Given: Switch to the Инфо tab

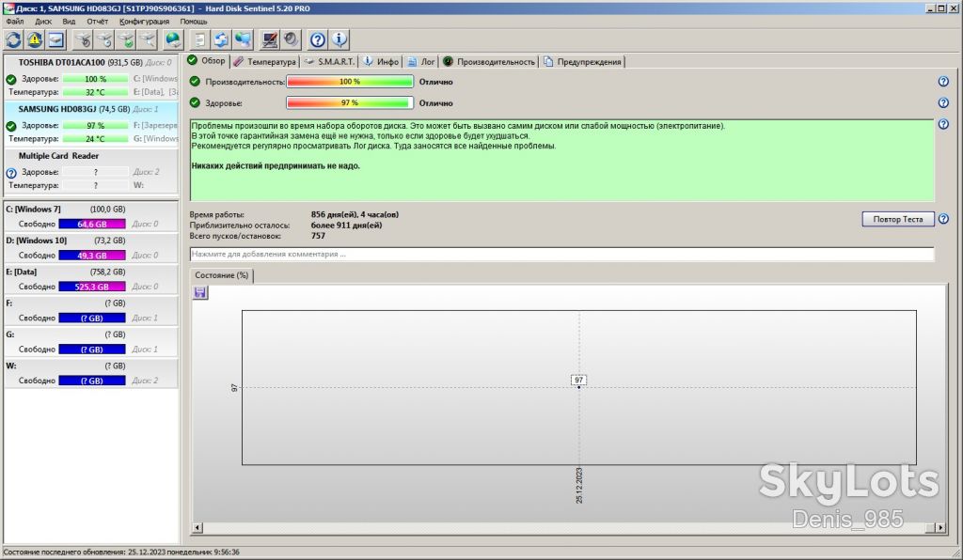Looking at the screenshot, I should [382, 62].
